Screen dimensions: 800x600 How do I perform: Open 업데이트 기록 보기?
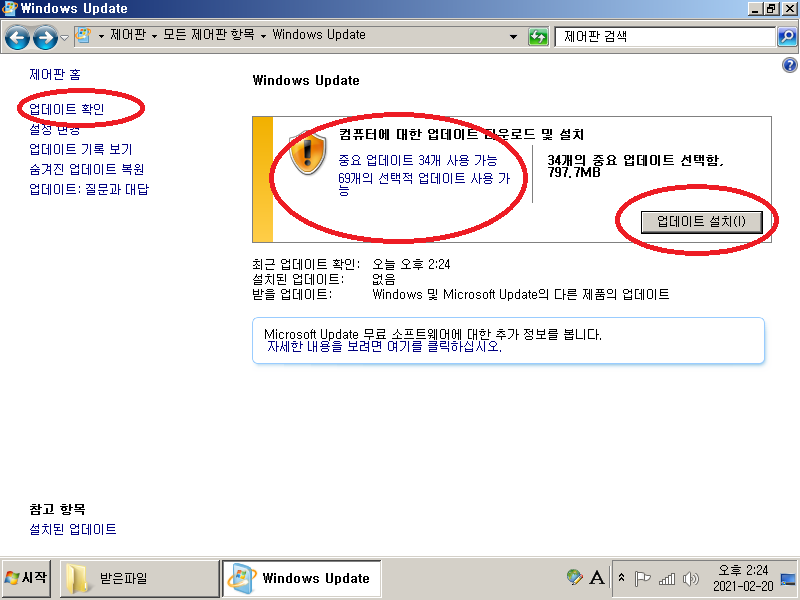[81, 149]
